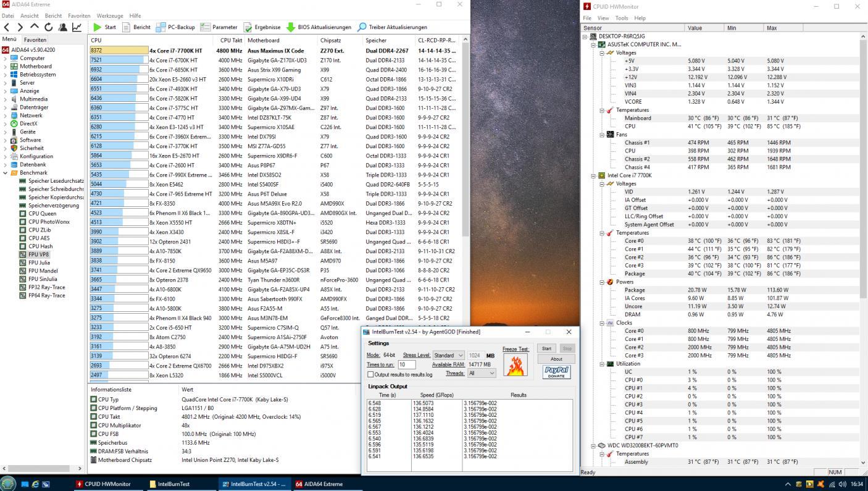868x491 pixels.
Task: Collapse the Utilization group in HWMonitor
Action: [x=603, y=364]
